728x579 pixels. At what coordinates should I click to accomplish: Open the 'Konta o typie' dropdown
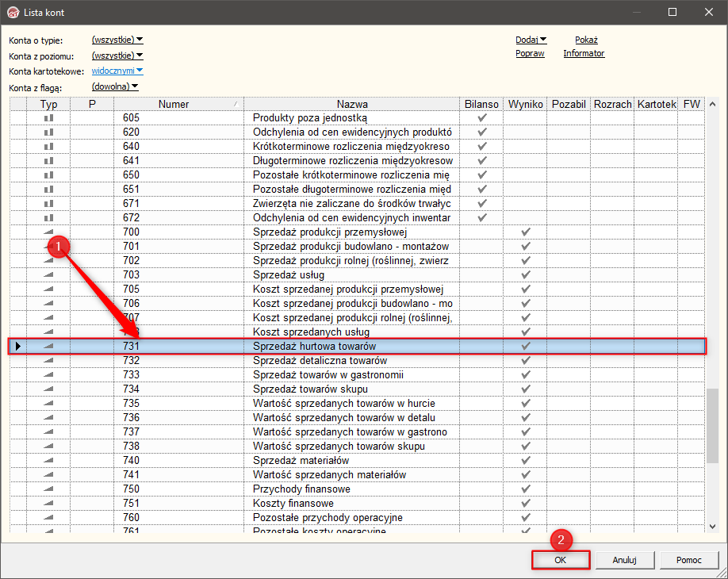point(117,40)
